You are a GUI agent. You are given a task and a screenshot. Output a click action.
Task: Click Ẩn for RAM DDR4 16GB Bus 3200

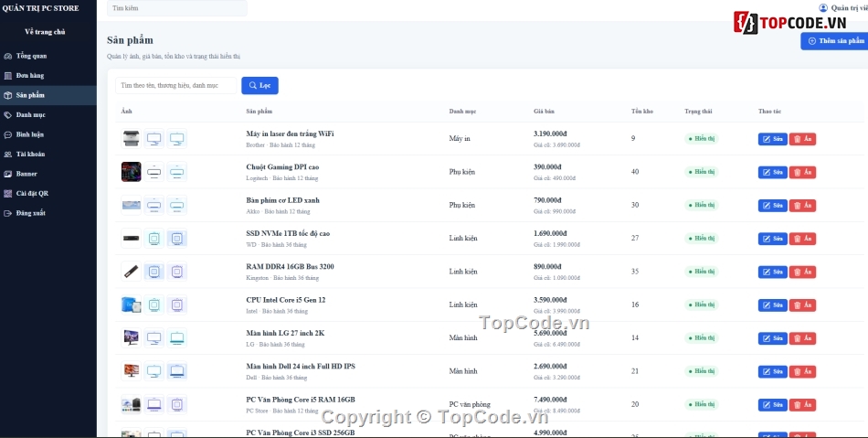803,272
